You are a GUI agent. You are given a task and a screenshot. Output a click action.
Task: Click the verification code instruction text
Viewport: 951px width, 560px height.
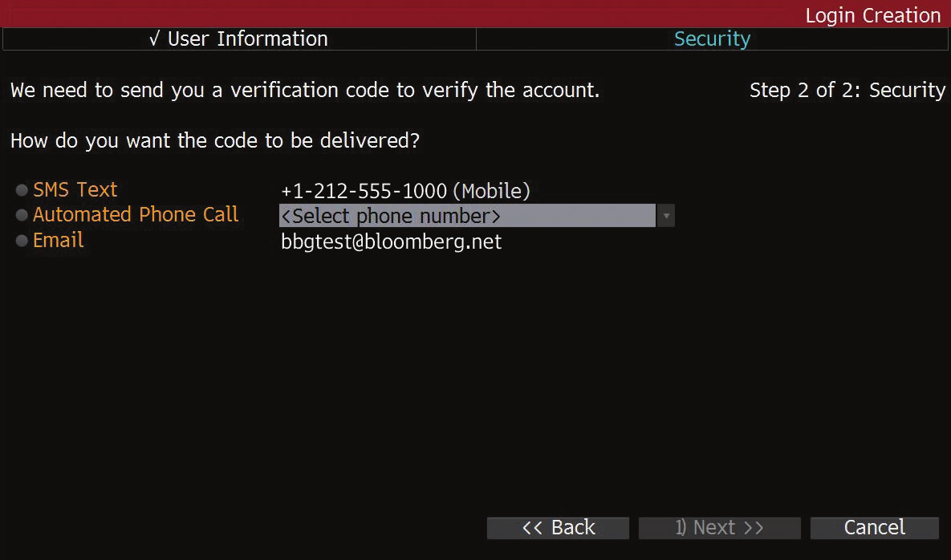point(305,91)
